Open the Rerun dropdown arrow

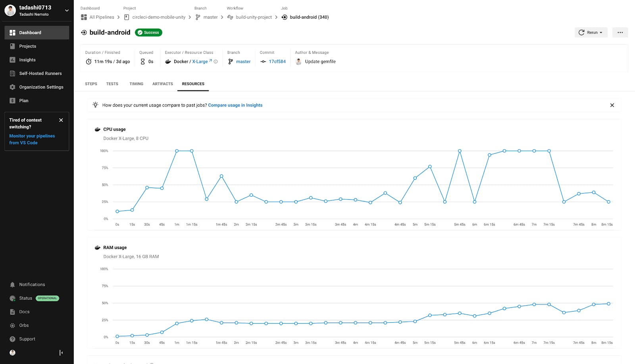point(601,32)
